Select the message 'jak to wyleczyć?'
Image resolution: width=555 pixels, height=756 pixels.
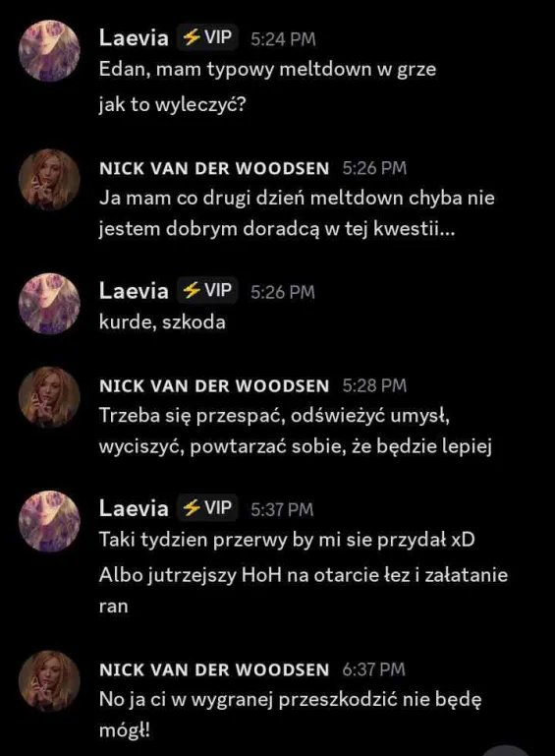coord(173,104)
